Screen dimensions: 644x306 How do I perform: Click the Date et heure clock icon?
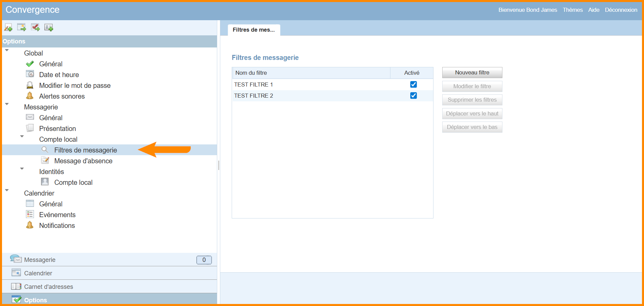[30, 74]
